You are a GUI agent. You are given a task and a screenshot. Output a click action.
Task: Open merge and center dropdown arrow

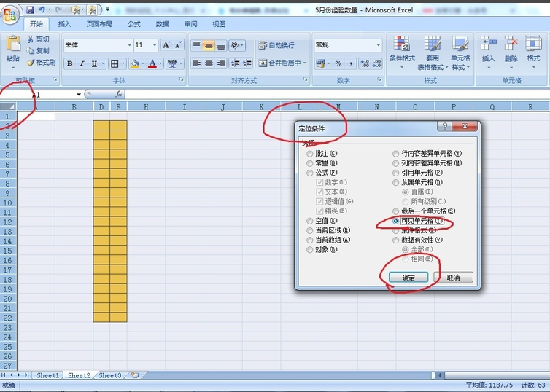coord(305,63)
